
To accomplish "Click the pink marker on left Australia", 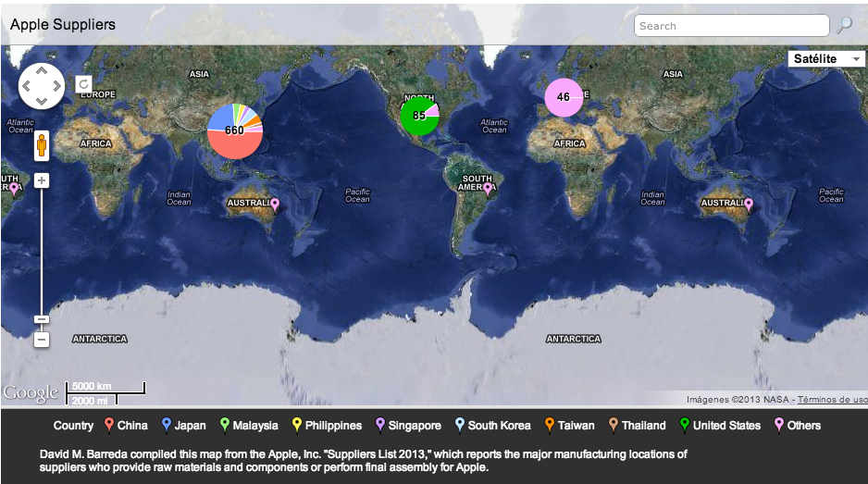I will (275, 205).
